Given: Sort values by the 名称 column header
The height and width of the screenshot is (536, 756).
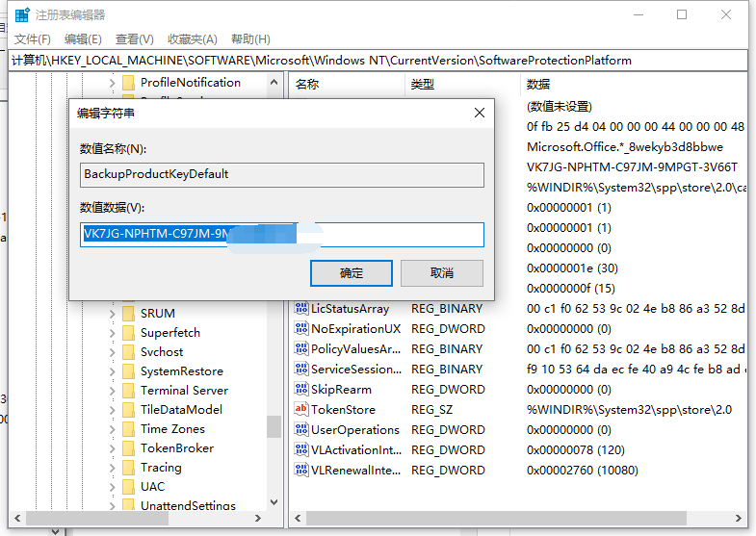Looking at the screenshot, I should pos(348,85).
